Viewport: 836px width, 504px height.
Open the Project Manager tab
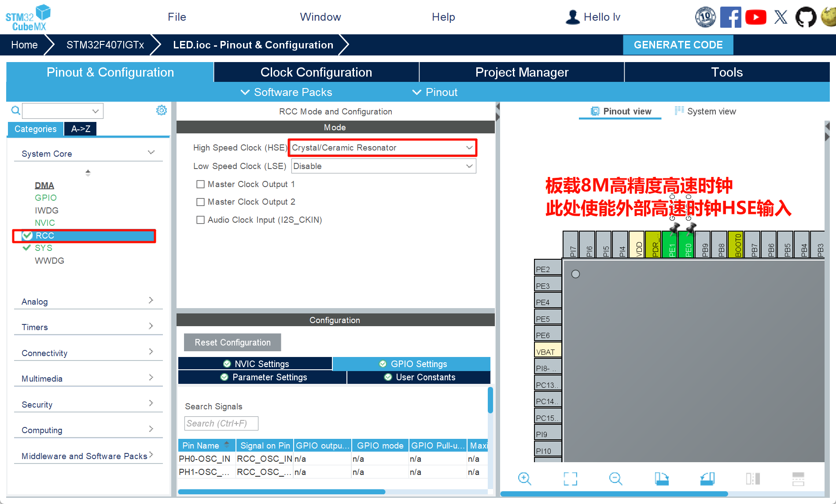tap(521, 72)
